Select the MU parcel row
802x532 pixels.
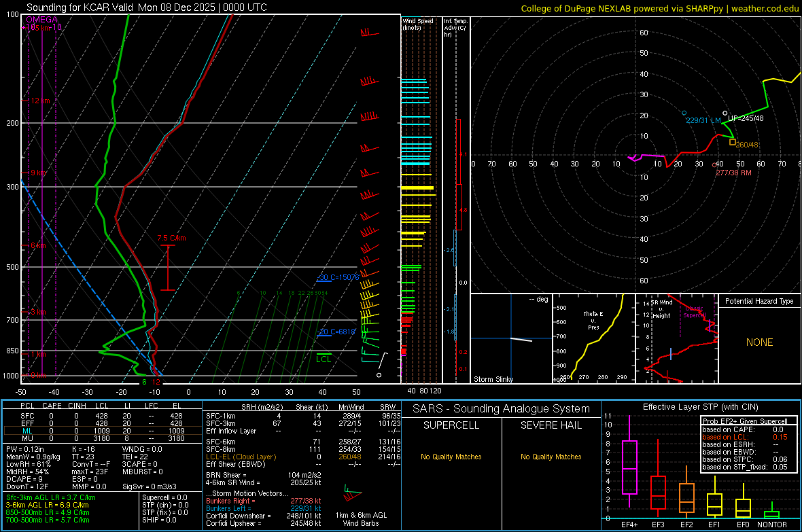click(x=103, y=438)
